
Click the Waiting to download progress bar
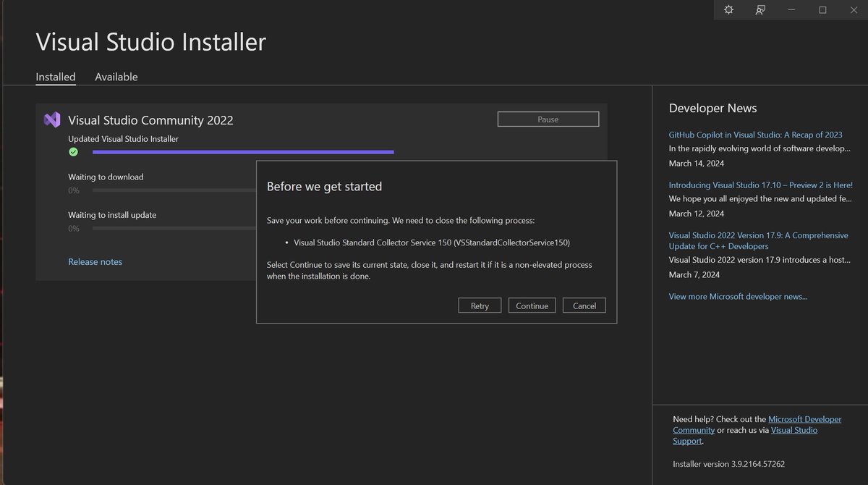[174, 190]
